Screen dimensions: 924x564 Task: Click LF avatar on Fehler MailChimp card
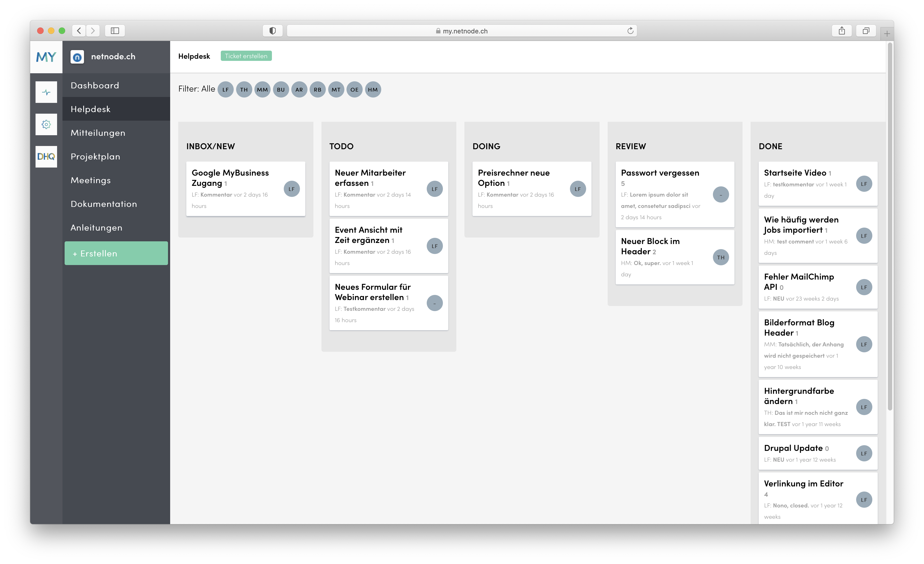coord(864,287)
